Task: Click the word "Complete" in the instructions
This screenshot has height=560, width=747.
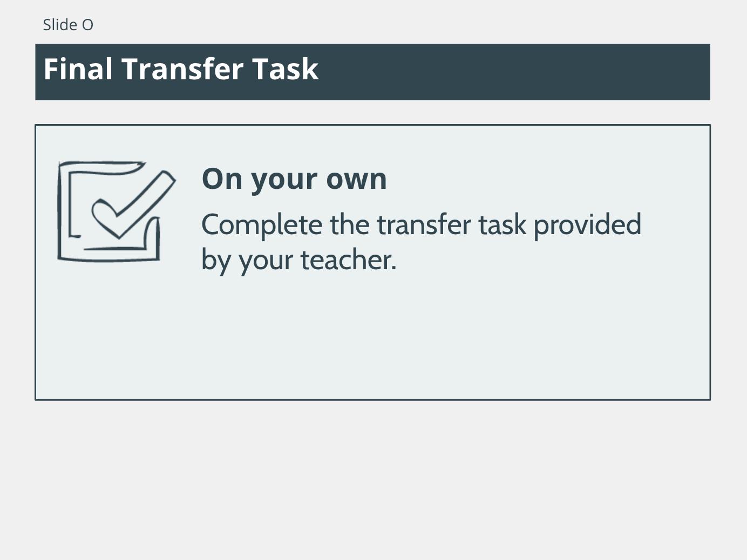Action: (x=262, y=225)
